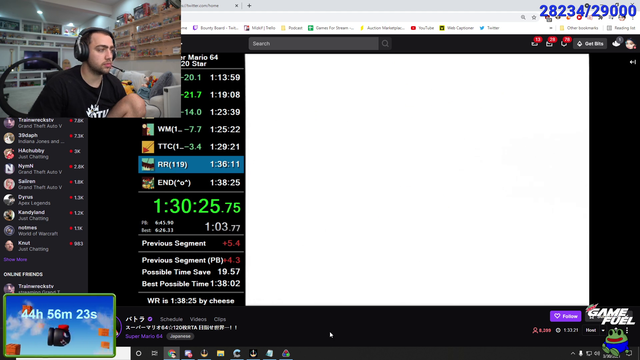
Task: Open the Other bookmarks folder
Action: pos(579,28)
